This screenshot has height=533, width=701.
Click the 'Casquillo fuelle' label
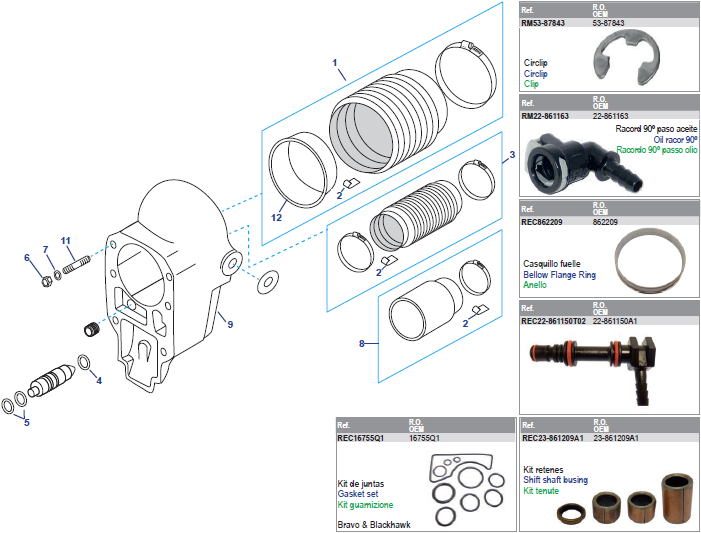(x=552, y=264)
